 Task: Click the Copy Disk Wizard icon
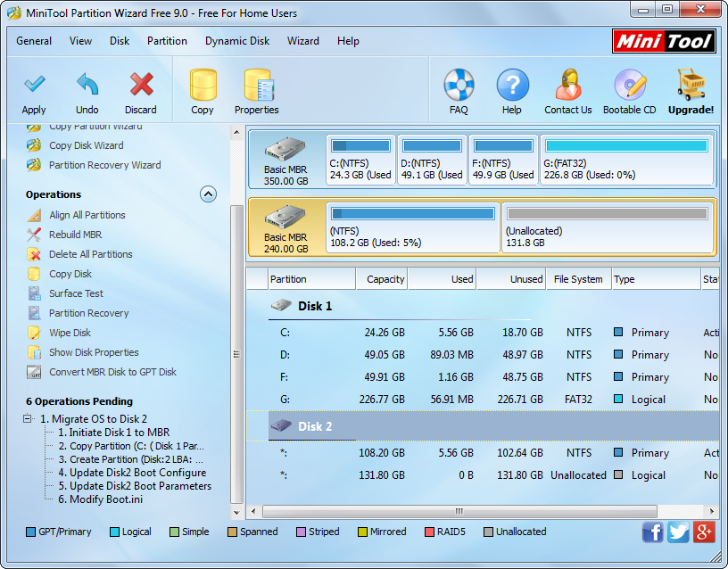(x=34, y=145)
